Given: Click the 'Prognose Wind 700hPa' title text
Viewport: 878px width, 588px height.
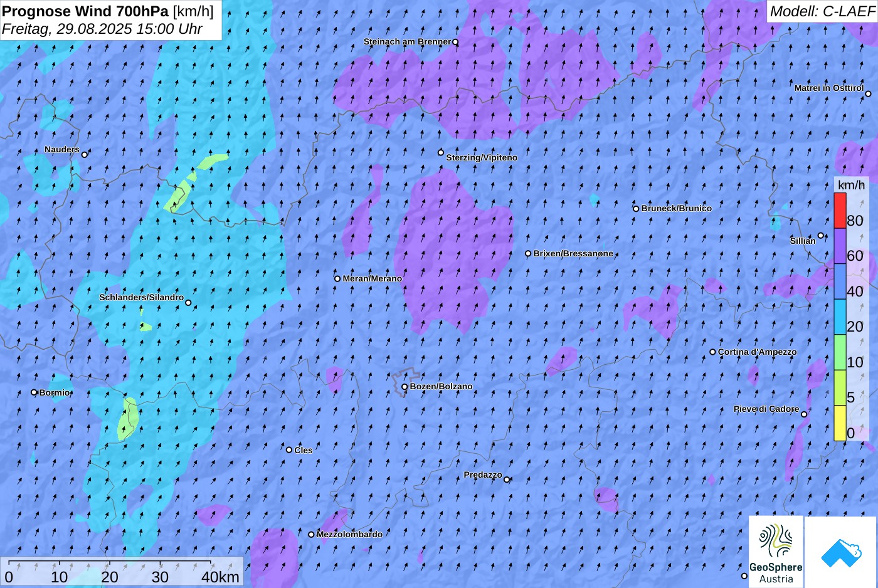Looking at the screenshot, I should pyautogui.click(x=86, y=11).
